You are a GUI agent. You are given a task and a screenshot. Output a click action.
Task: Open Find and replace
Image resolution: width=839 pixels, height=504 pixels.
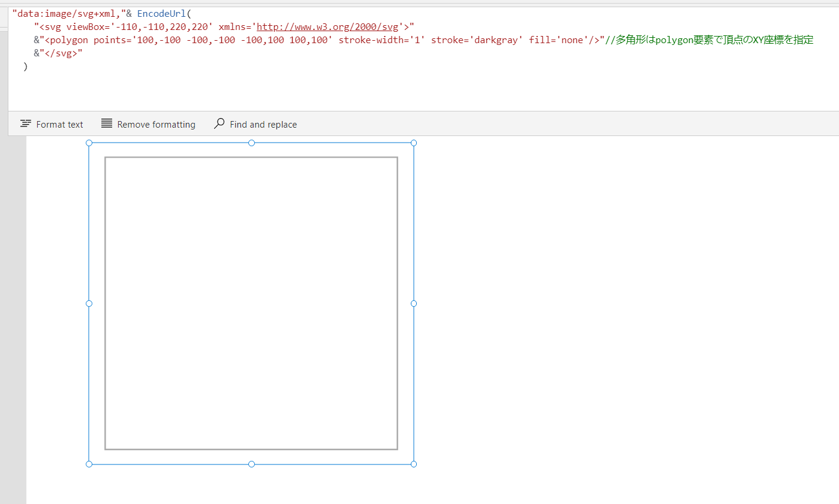coord(255,124)
